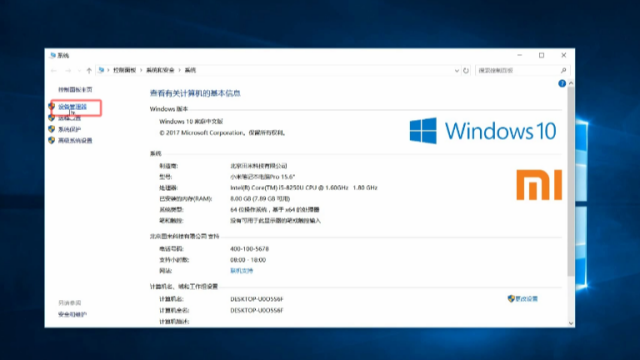Click the blue help question mark icon
640x360 pixels.
pos(562,83)
